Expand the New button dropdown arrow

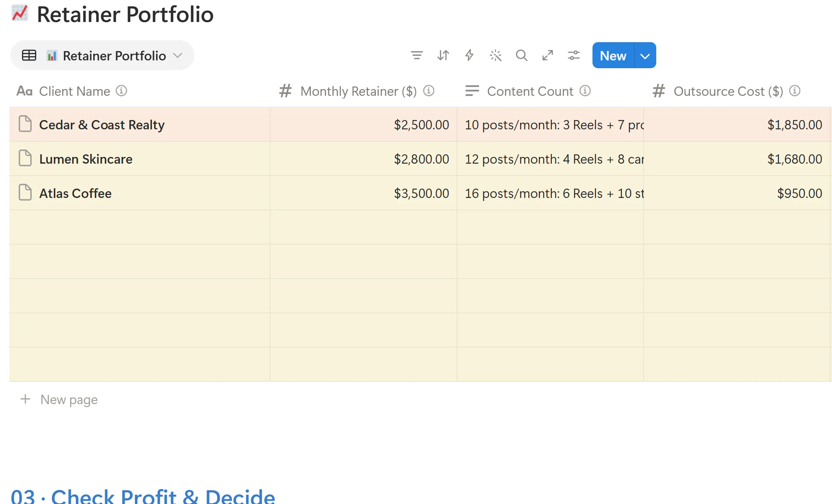click(x=645, y=56)
